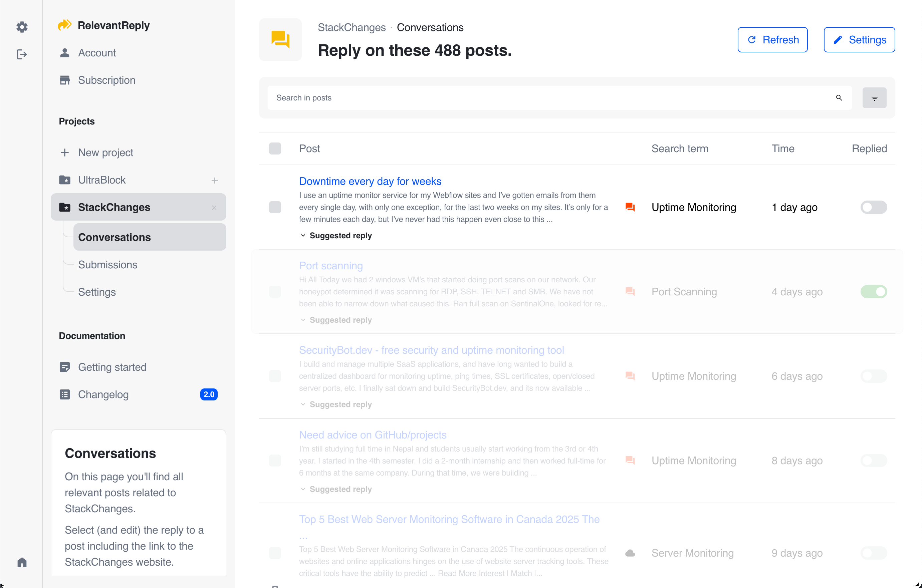Tick the checkbox for Port scanning post

pyautogui.click(x=275, y=292)
